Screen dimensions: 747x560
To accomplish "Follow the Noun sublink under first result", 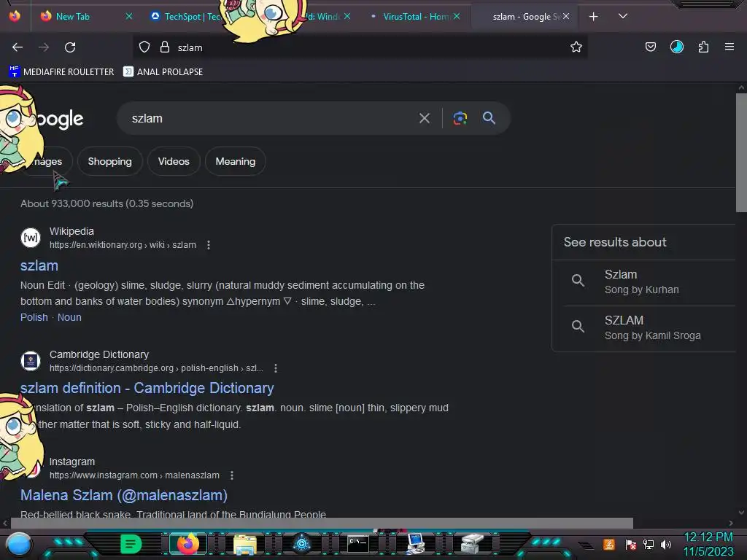I will (69, 317).
